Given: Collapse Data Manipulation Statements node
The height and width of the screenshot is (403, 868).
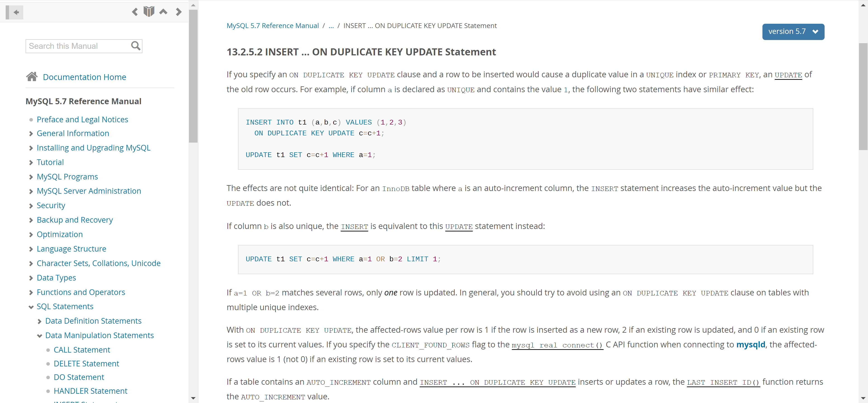Looking at the screenshot, I should click(39, 336).
